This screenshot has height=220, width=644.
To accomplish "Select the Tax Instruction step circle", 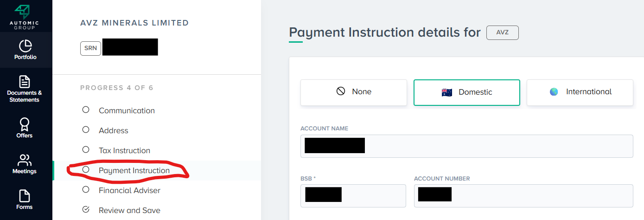I will point(86,150).
